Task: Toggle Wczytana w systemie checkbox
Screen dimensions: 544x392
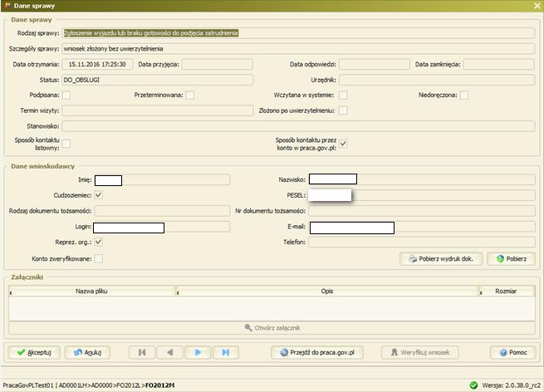Action: pyautogui.click(x=343, y=95)
